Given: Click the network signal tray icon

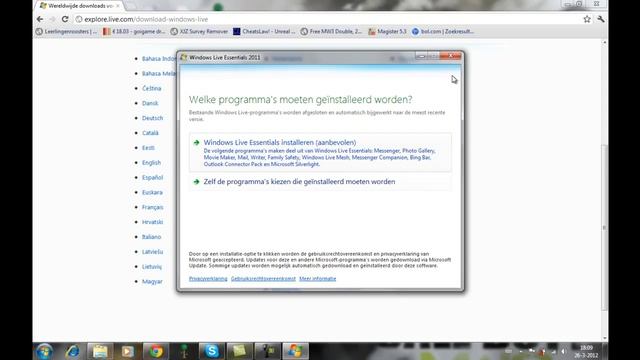Looking at the screenshot, I should click(553, 351).
